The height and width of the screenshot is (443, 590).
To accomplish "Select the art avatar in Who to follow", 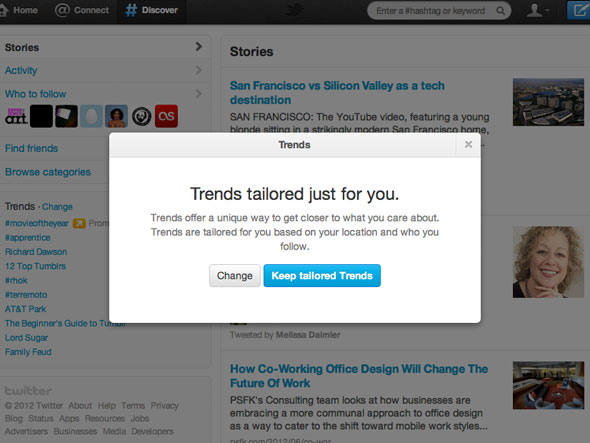I will [x=16, y=116].
